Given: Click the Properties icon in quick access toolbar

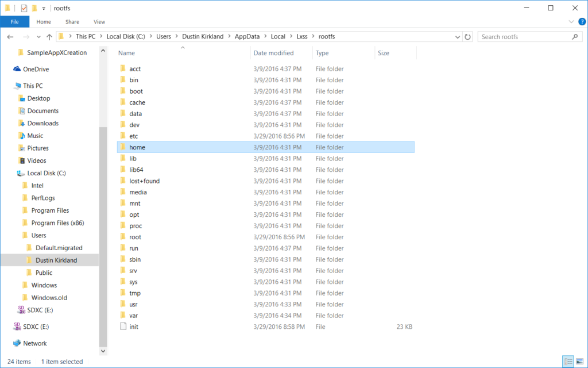Looking at the screenshot, I should click(24, 8).
